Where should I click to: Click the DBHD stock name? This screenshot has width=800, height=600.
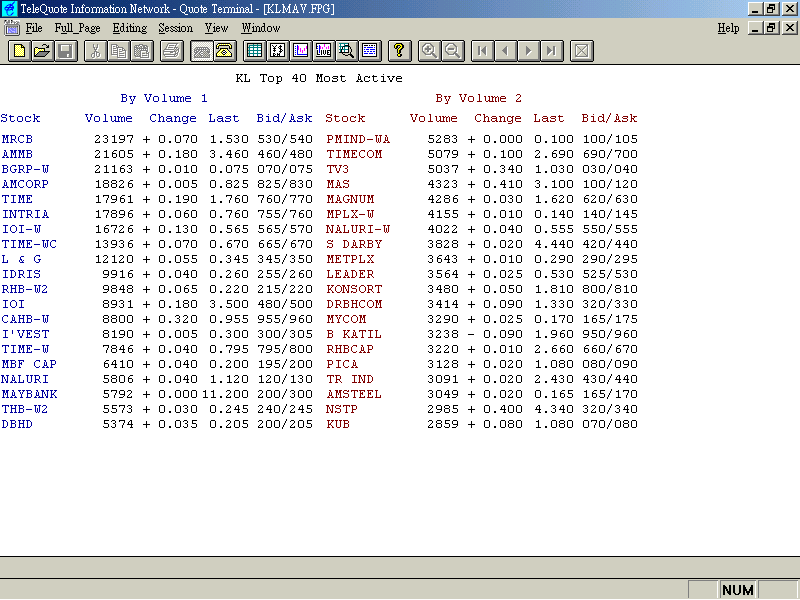click(x=17, y=424)
